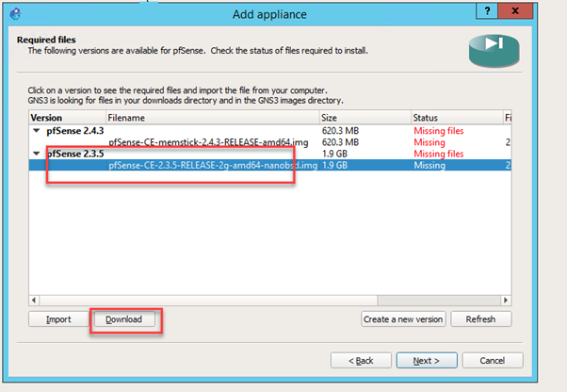Click the Refresh button

pos(481,319)
